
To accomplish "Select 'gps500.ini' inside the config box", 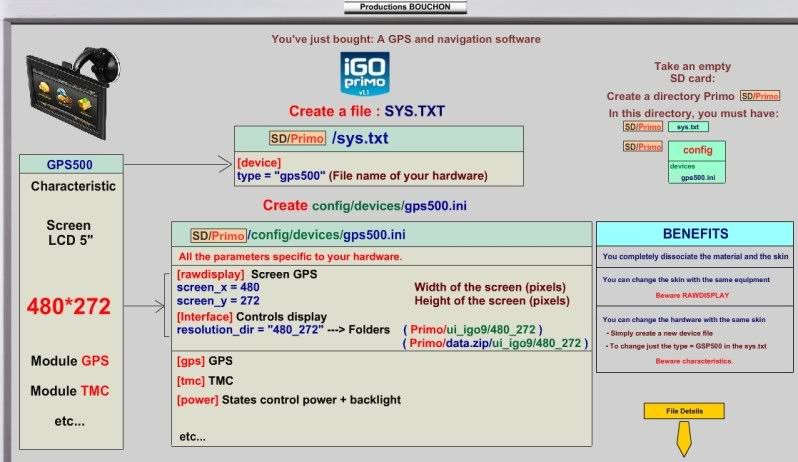I will [698, 178].
